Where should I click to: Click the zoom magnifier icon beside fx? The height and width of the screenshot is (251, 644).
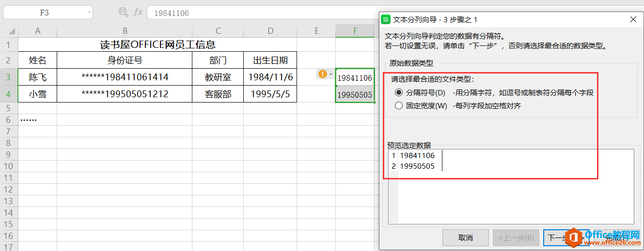coord(124,13)
